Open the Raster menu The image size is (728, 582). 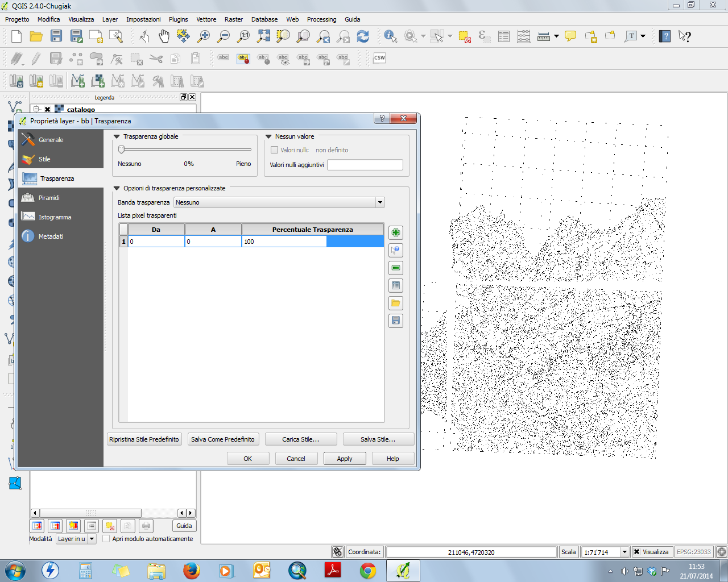click(x=233, y=19)
